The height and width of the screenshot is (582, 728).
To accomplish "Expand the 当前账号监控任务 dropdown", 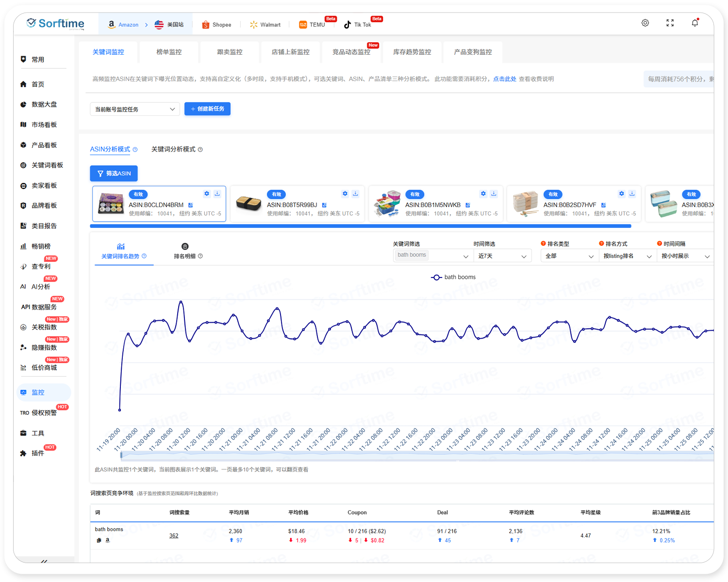I will (134, 109).
